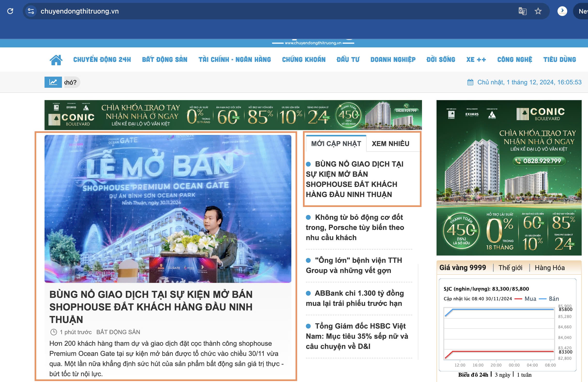
Task: Go to ĐẦU TƯ section
Action: tap(348, 59)
